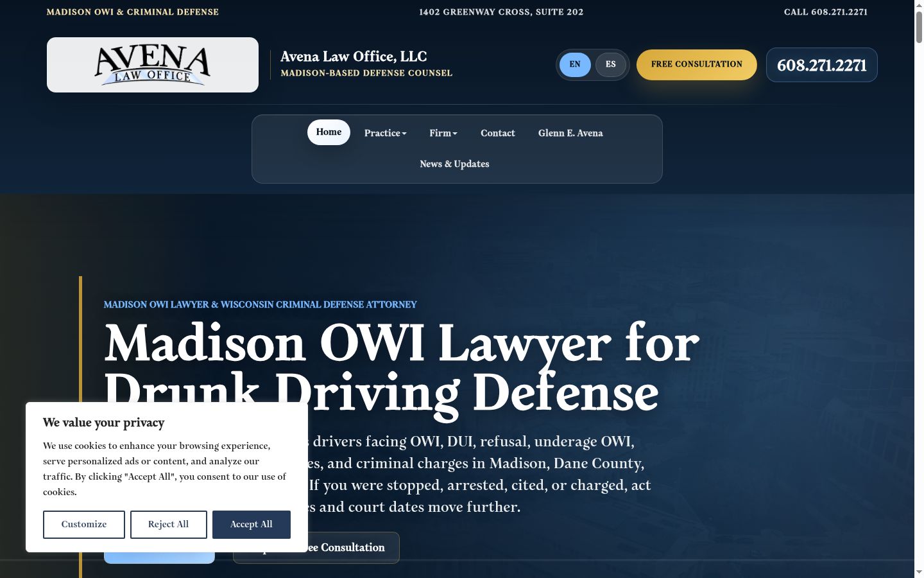This screenshot has height=578, width=924.
Task: Click the Avena Law Office logo
Action: click(x=153, y=65)
